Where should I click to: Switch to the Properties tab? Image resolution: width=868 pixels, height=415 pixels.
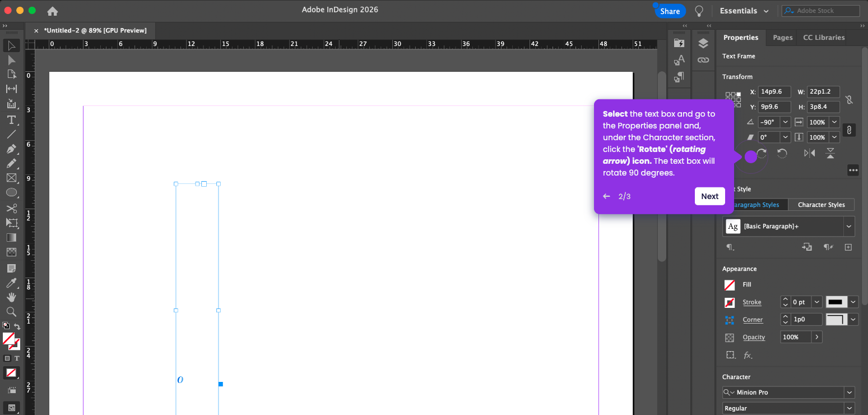(740, 38)
